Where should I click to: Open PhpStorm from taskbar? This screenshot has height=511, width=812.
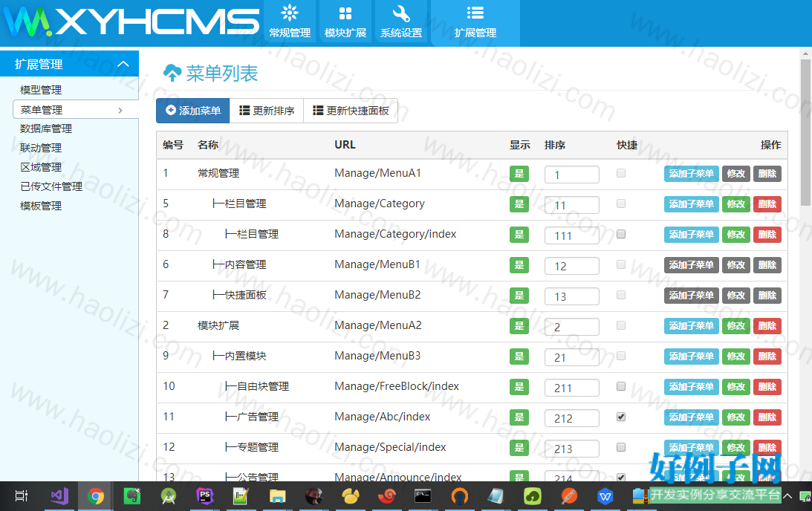click(204, 496)
